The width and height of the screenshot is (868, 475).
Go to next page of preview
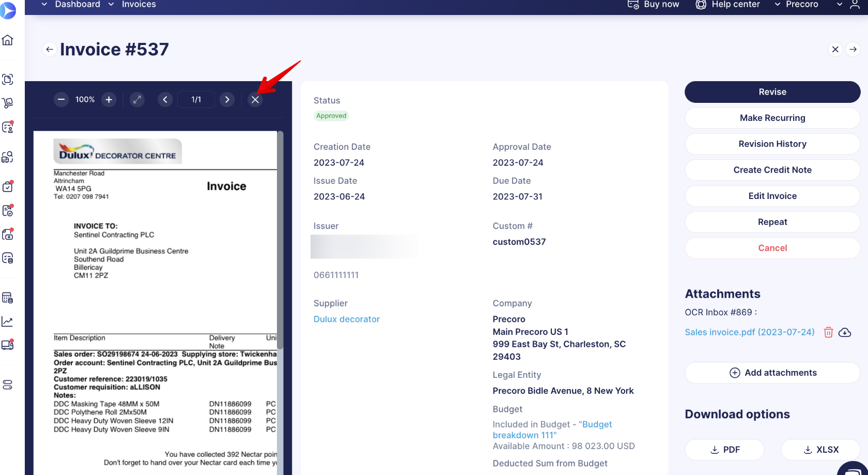(x=227, y=99)
